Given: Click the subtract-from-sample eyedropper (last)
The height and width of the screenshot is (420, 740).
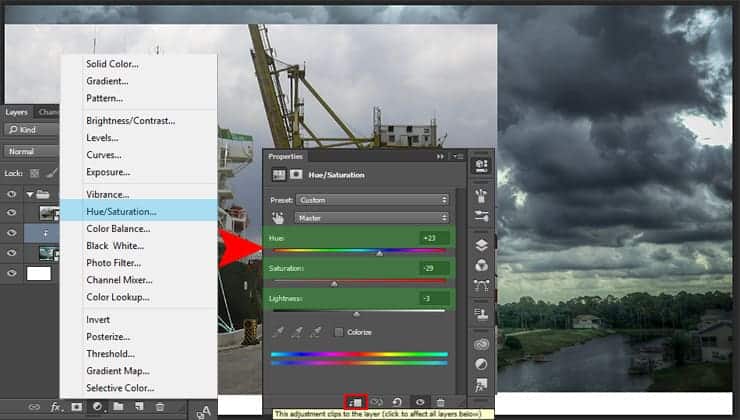Looking at the screenshot, I should point(316,332).
